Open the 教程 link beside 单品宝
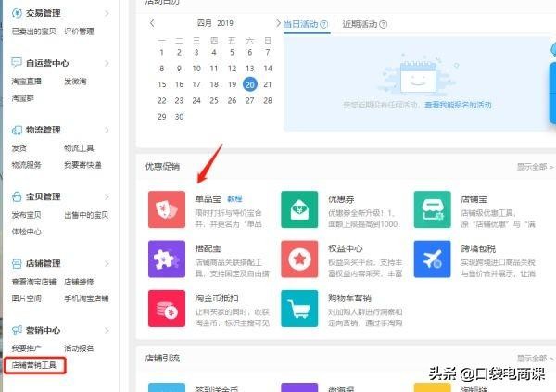Screen dimensions: 556x392 coord(234,199)
